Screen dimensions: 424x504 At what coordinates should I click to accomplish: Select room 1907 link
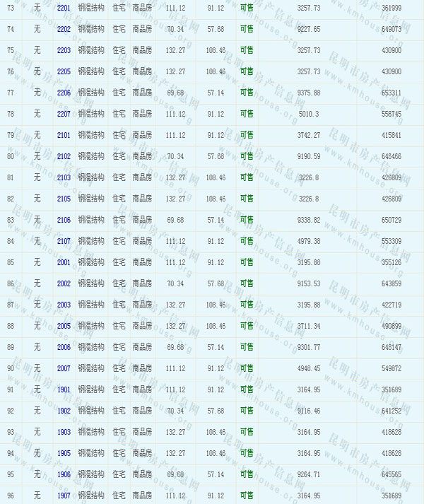[x=64, y=496]
